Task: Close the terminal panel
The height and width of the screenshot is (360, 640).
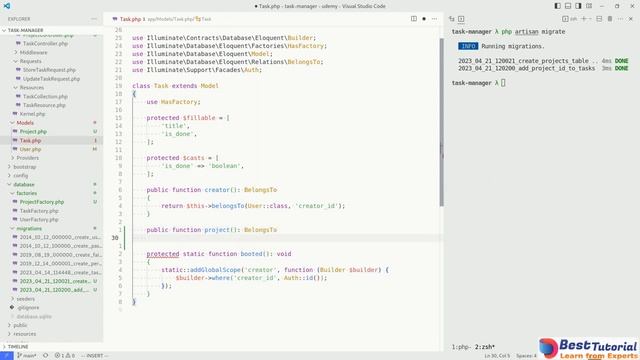Action: (631, 19)
